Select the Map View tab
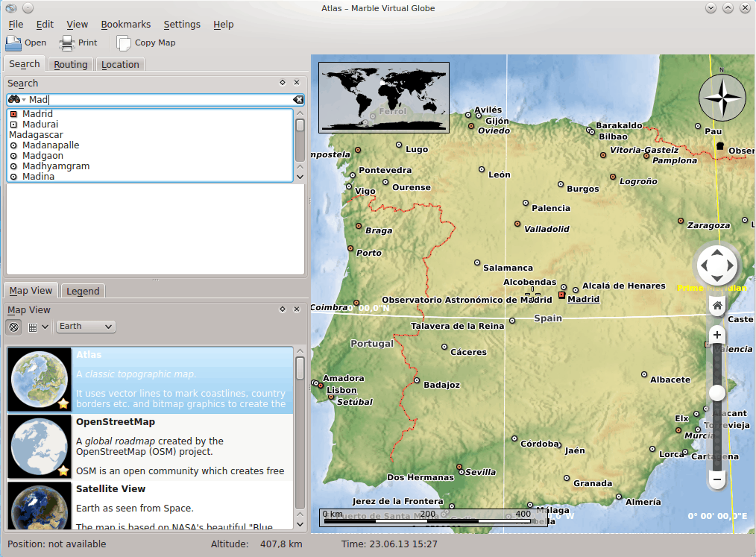756x557 pixels. (x=31, y=291)
